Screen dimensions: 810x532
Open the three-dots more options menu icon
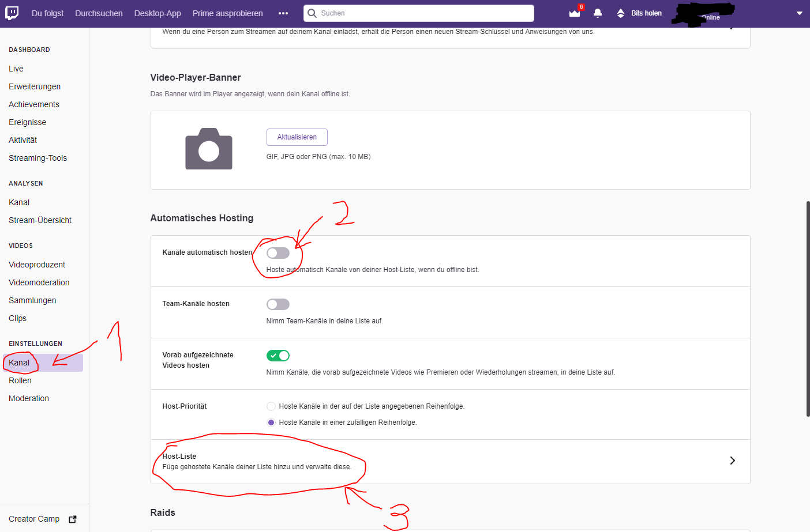(x=283, y=13)
